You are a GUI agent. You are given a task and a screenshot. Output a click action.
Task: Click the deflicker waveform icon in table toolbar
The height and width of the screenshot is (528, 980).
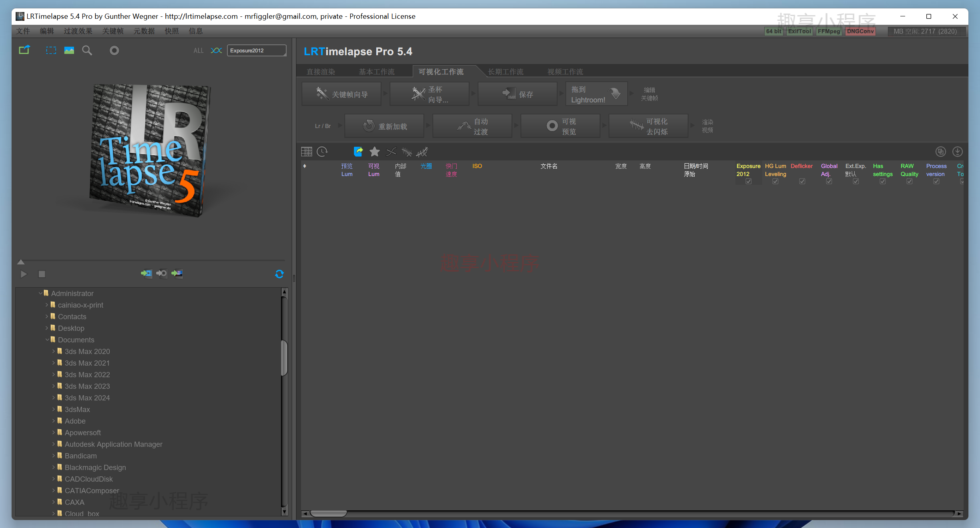pos(407,152)
